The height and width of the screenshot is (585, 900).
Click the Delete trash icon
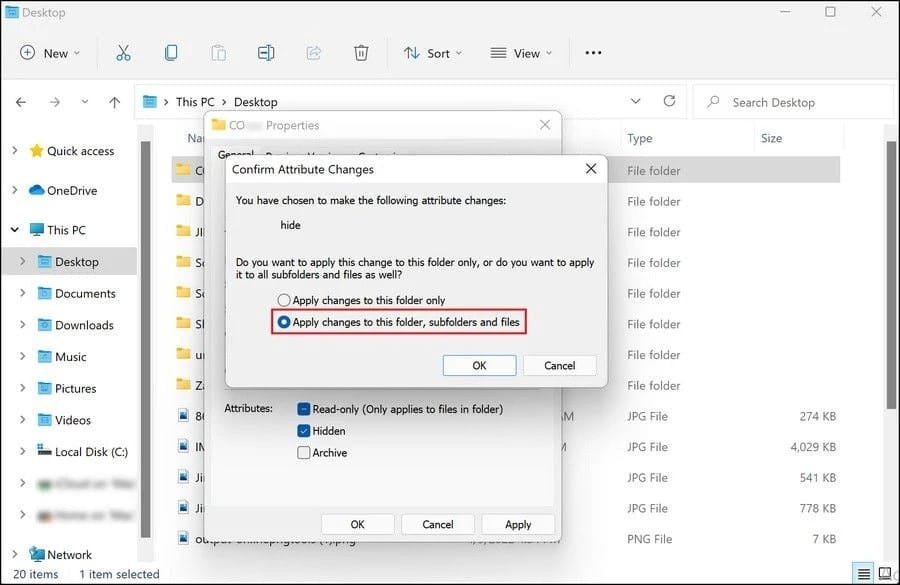(x=360, y=53)
